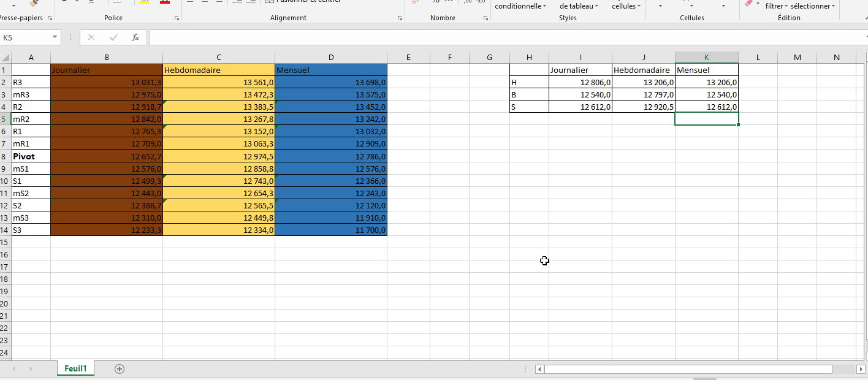Select row 20 header

6,303
